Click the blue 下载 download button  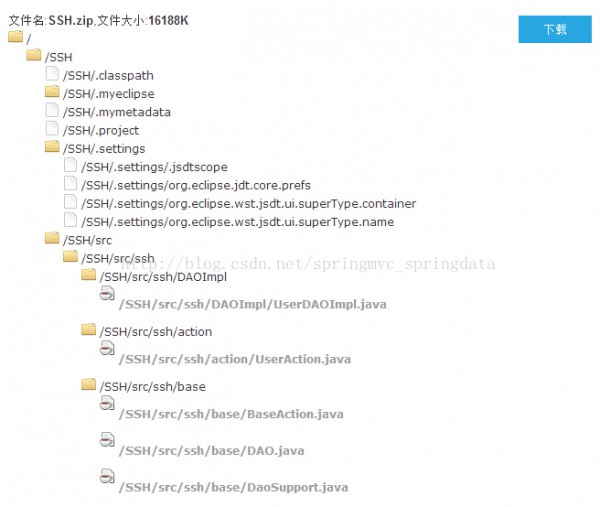555,29
